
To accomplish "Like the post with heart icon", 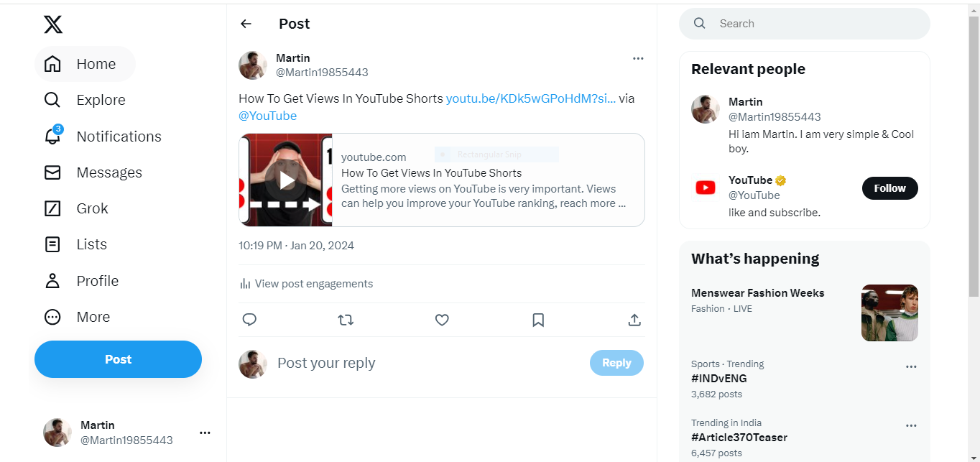I will [x=442, y=320].
